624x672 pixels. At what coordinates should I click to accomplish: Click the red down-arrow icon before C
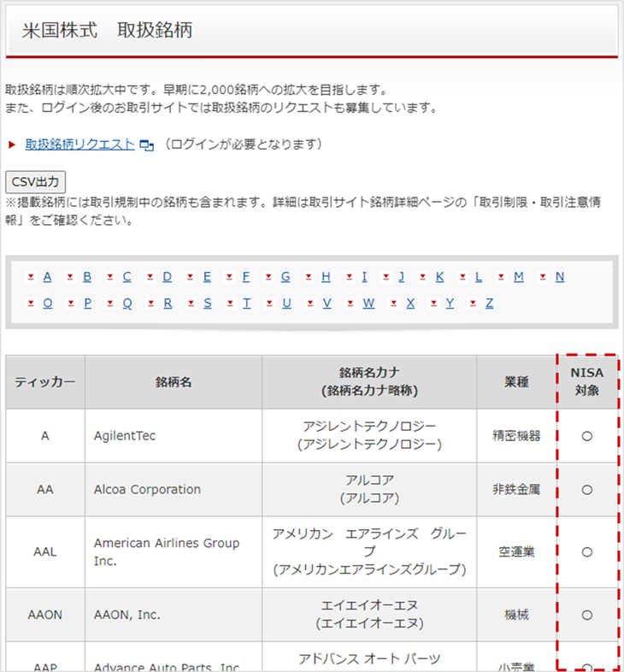coord(110,277)
